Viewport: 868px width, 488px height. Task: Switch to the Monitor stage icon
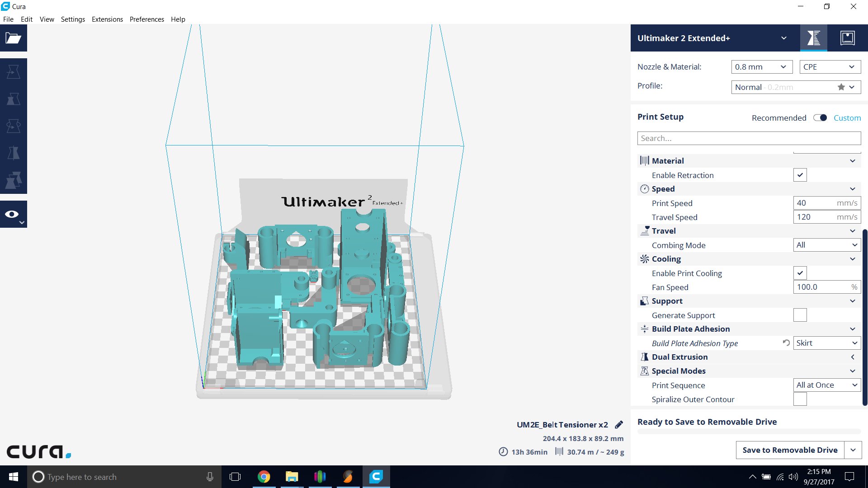coord(847,38)
